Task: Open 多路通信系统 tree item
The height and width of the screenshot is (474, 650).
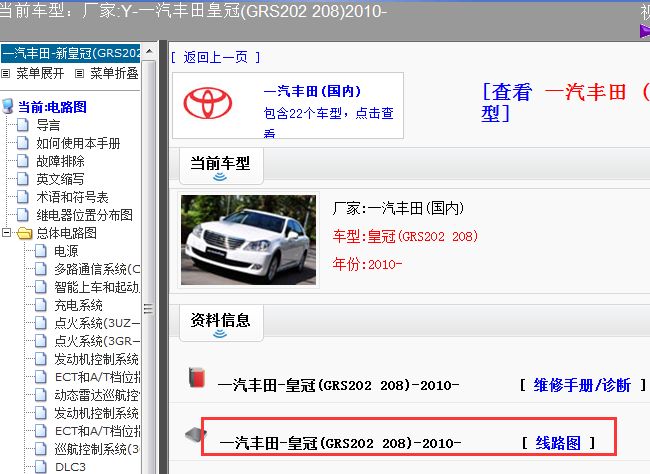Action: [97, 270]
